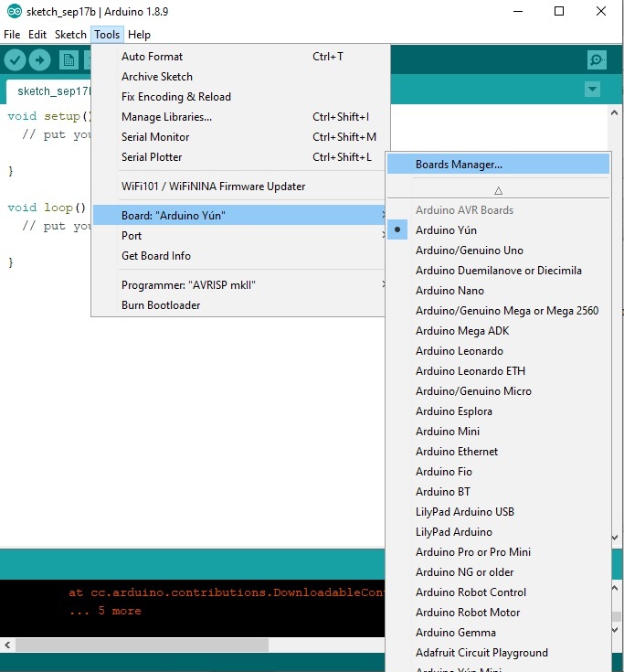Image resolution: width=624 pixels, height=672 pixels.
Task: Click the Arduino logo in title bar
Action: coord(15,12)
